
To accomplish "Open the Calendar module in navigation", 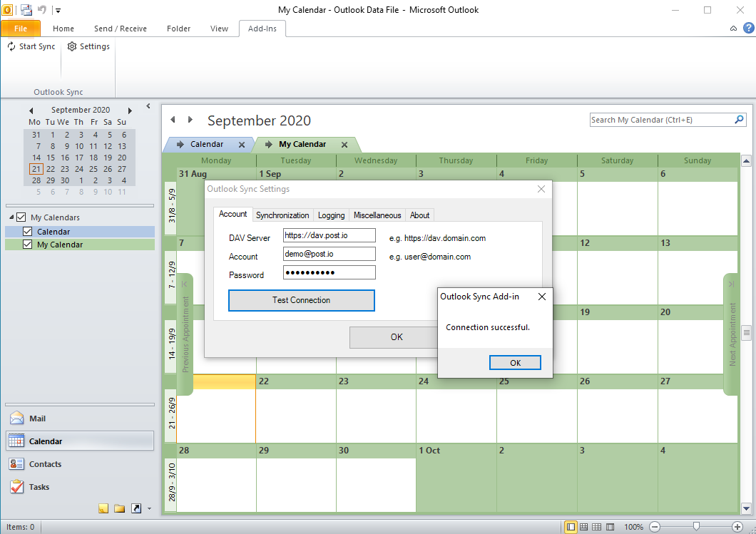I will (x=80, y=441).
